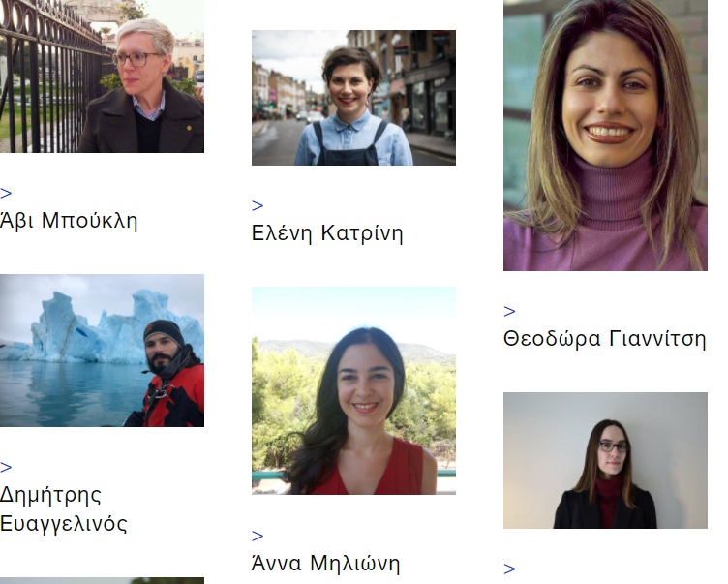Click the arrow below the glasses woman portrait
The image size is (728, 584).
(509, 569)
